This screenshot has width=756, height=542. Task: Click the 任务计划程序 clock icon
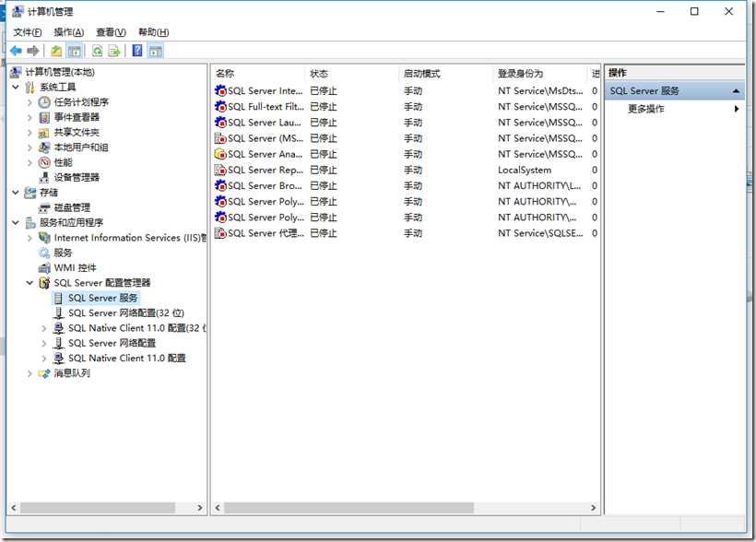pos(44,101)
